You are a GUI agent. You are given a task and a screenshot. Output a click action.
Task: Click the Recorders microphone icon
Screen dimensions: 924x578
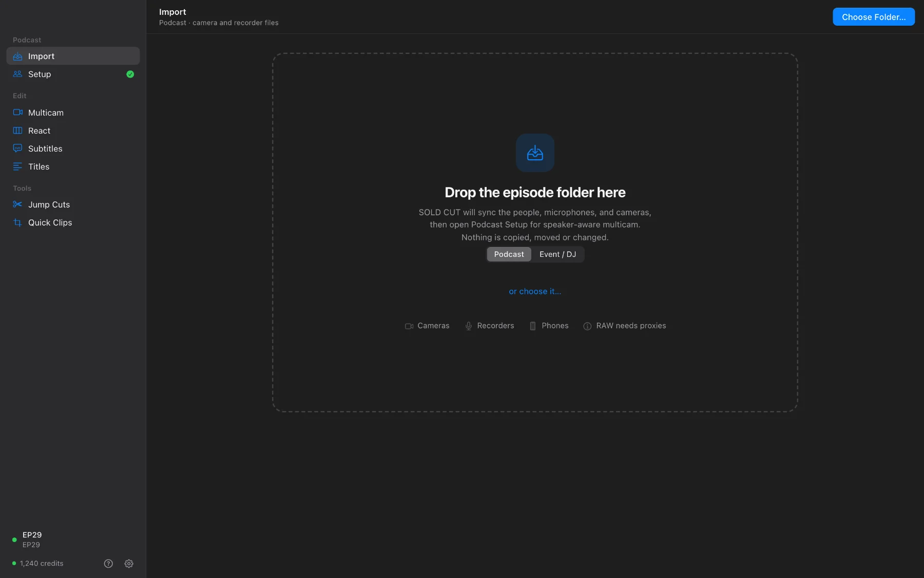469,326
